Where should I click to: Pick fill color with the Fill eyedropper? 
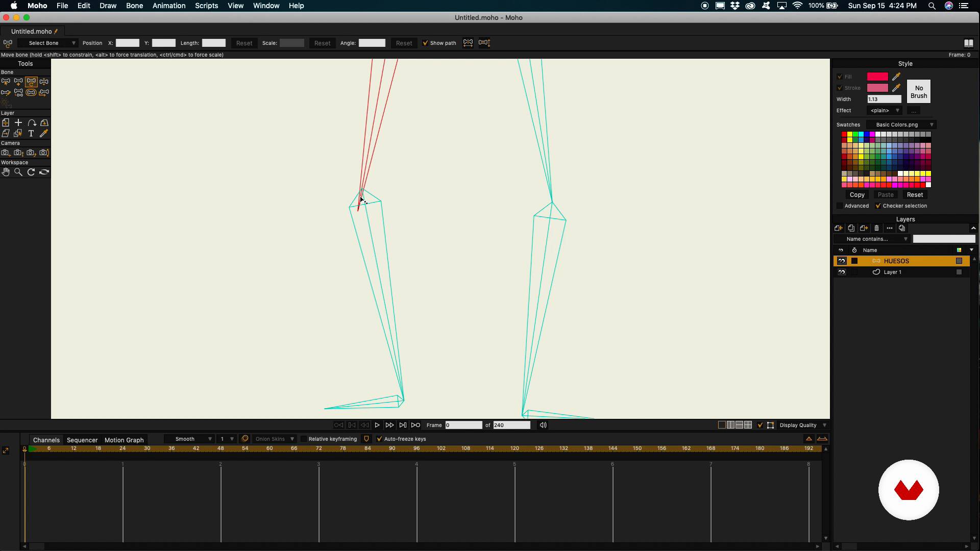(x=896, y=77)
